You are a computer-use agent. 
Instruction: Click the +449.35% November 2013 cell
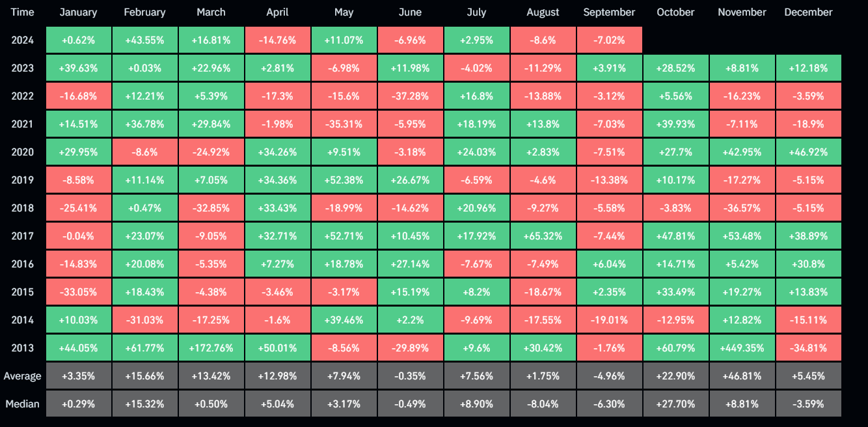pos(742,348)
